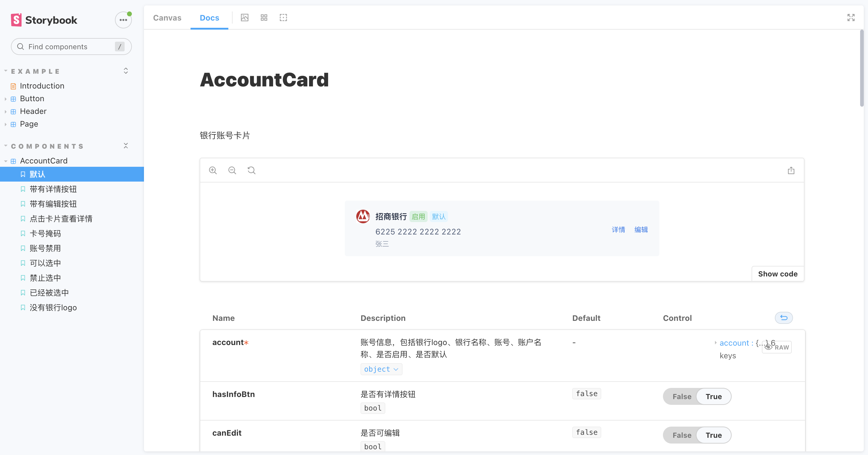868x455 pixels.
Task: Switch to the Docs tab
Action: [209, 18]
